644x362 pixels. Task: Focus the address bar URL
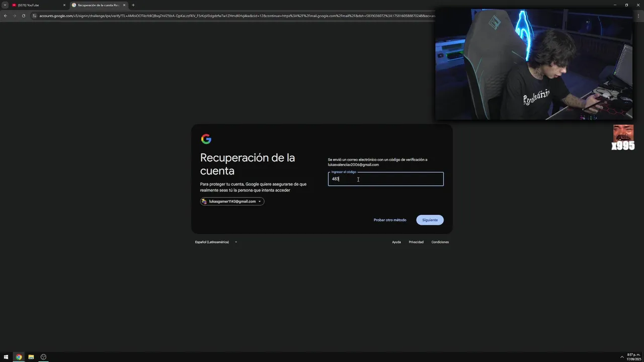click(x=236, y=16)
